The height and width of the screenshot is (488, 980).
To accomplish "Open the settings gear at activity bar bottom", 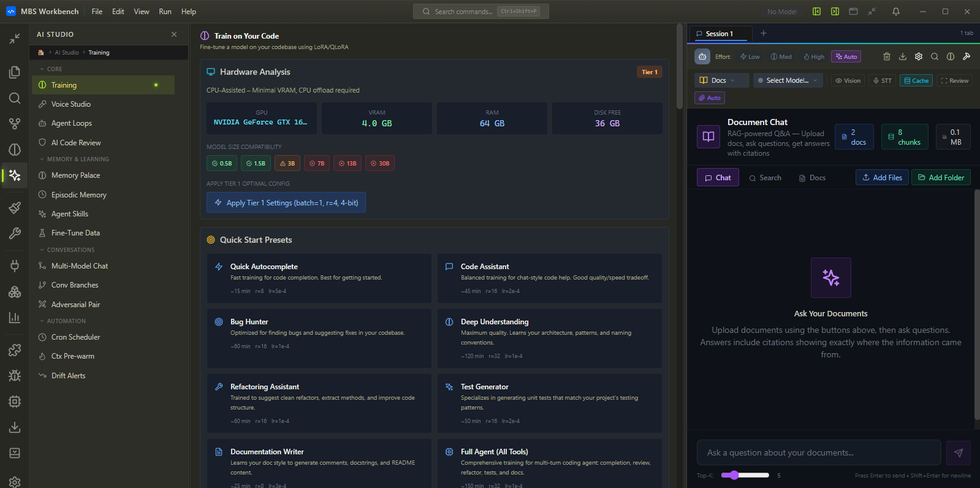I will click(15, 482).
